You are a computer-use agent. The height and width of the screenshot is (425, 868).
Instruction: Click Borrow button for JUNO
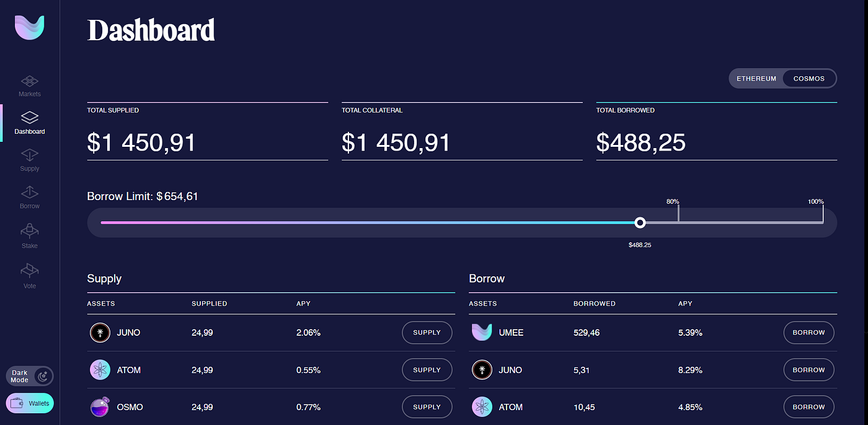tap(809, 370)
